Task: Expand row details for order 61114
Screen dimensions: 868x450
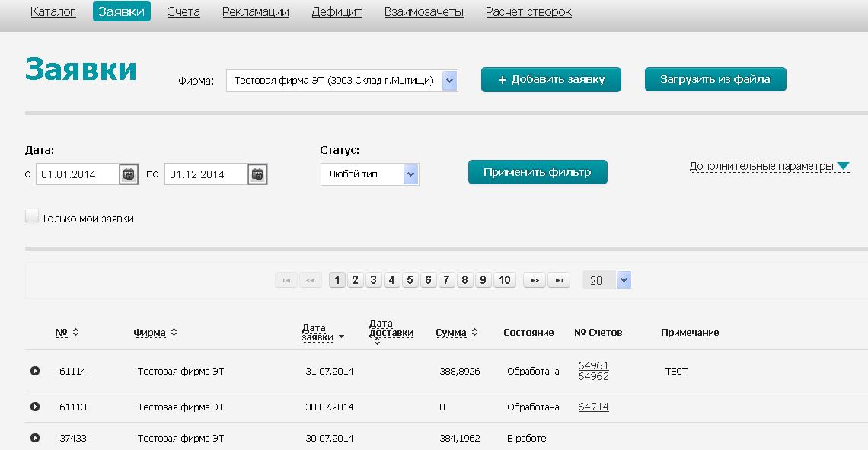Action: click(x=35, y=371)
